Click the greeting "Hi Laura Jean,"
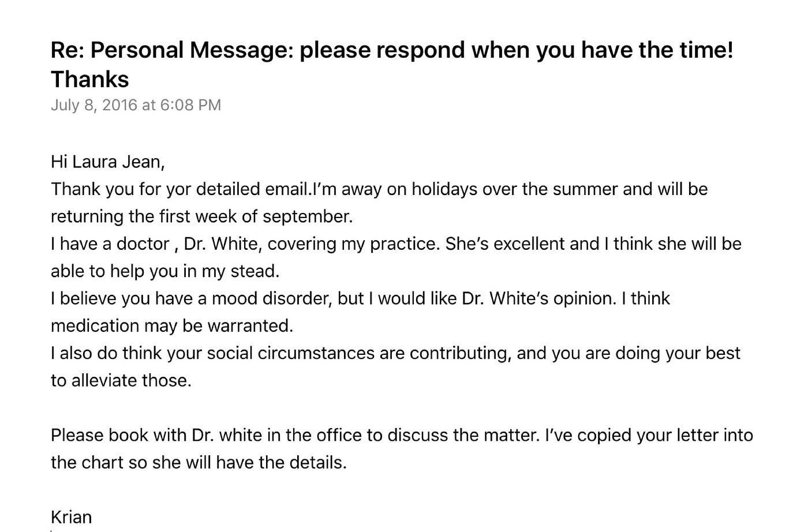808x532 pixels. pyautogui.click(x=108, y=162)
